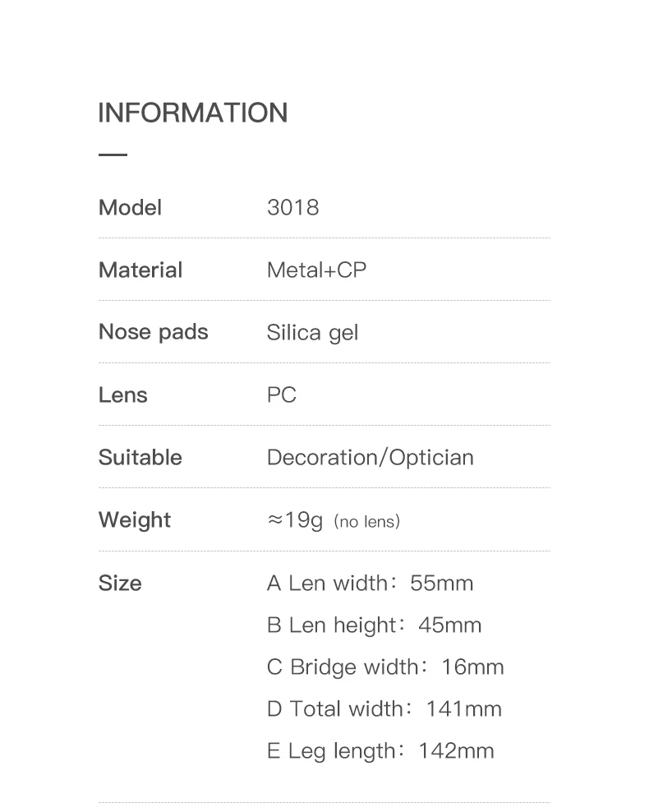Click the A Len width 55mm line
Screen dimensions: 649x812
(370, 583)
